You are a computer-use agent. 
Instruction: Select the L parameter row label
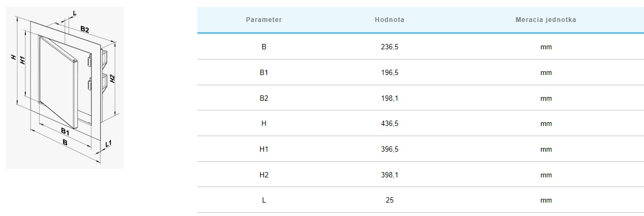pos(264,200)
